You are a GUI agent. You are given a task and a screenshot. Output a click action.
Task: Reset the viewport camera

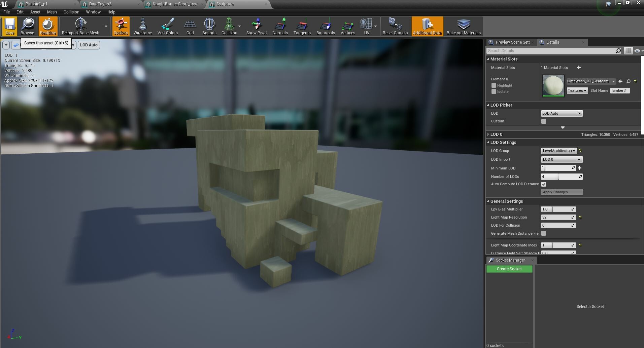395,26
